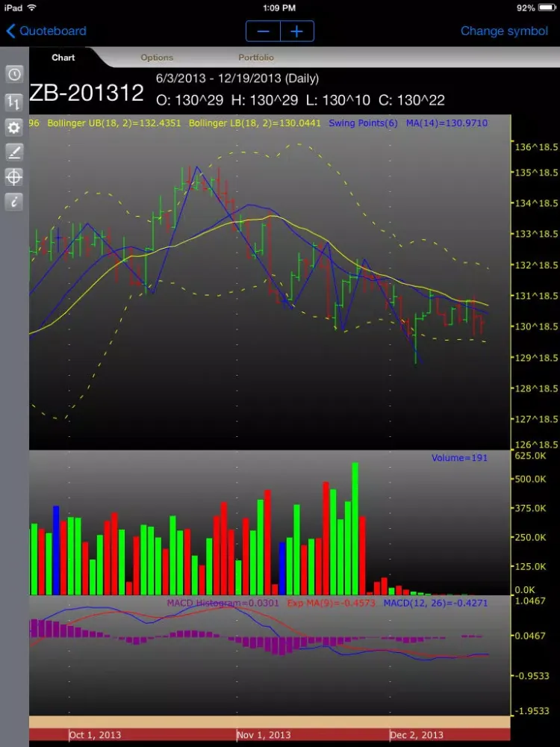The height and width of the screenshot is (747, 560).
Task: Select the Dec 2, 2013 date marker
Action: (x=416, y=734)
